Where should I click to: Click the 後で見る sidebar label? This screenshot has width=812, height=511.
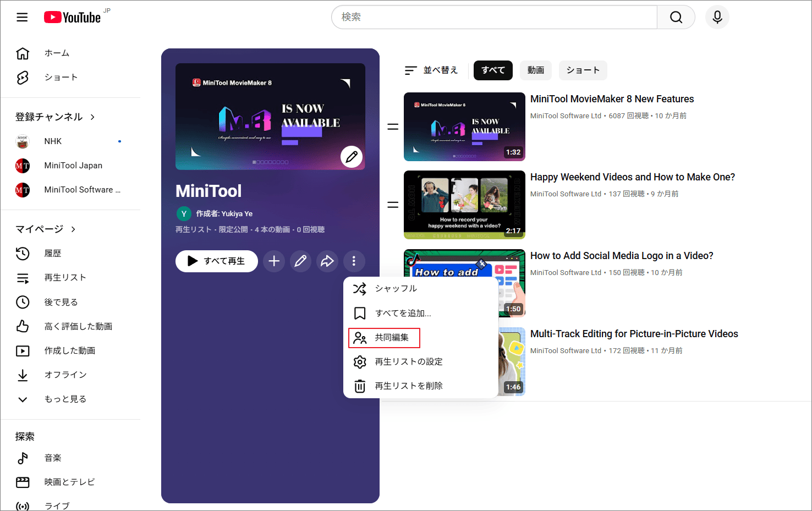61,302
